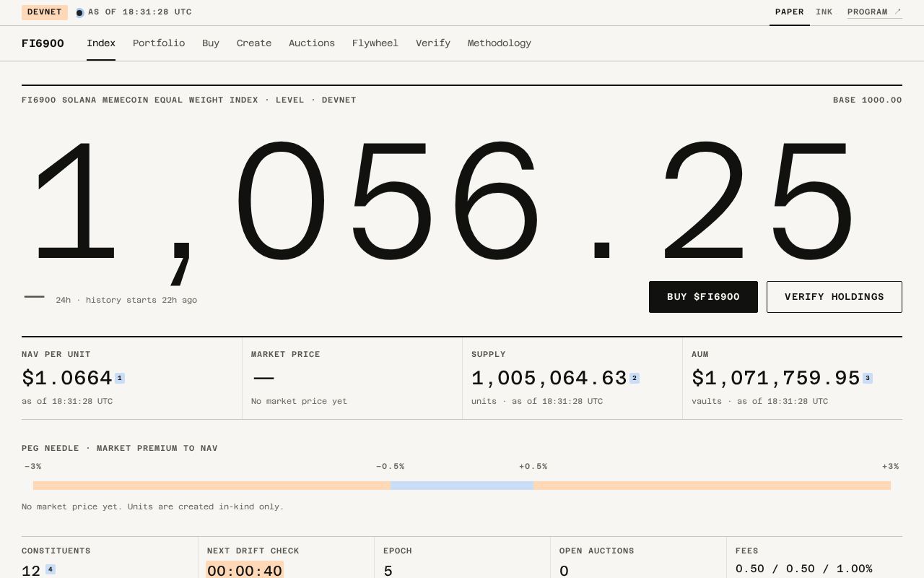The image size is (924, 578).
Task: Go to the Auctions tab
Action: click(312, 43)
